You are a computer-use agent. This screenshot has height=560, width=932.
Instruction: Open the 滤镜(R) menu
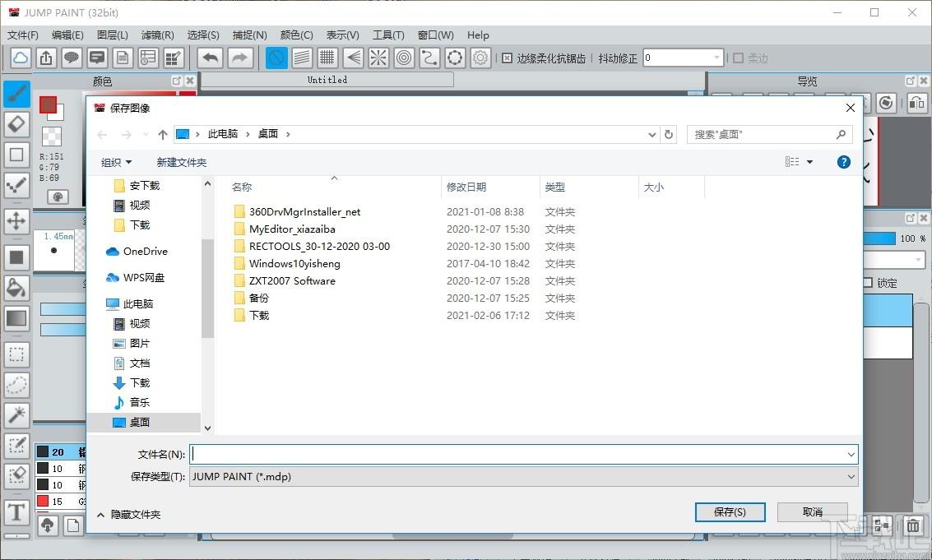pyautogui.click(x=157, y=35)
